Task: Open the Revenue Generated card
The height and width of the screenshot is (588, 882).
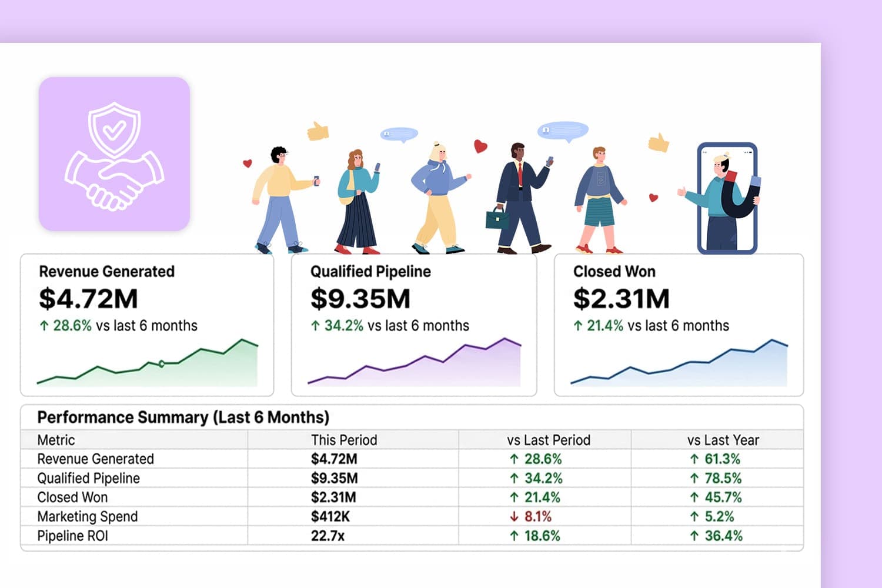Action: click(147, 325)
